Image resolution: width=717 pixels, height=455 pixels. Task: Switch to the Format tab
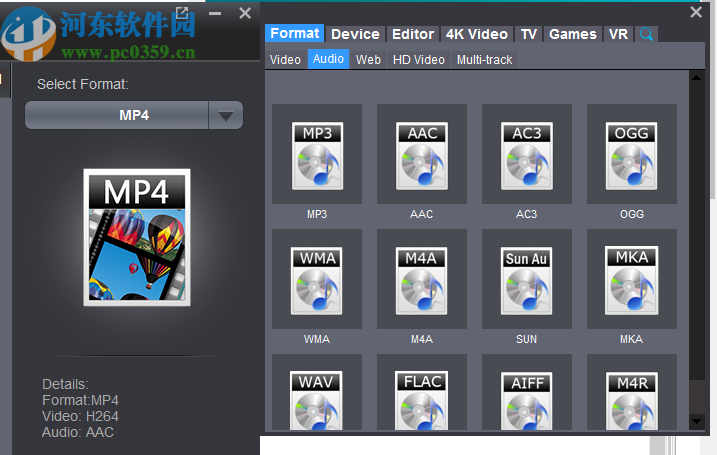tap(294, 33)
